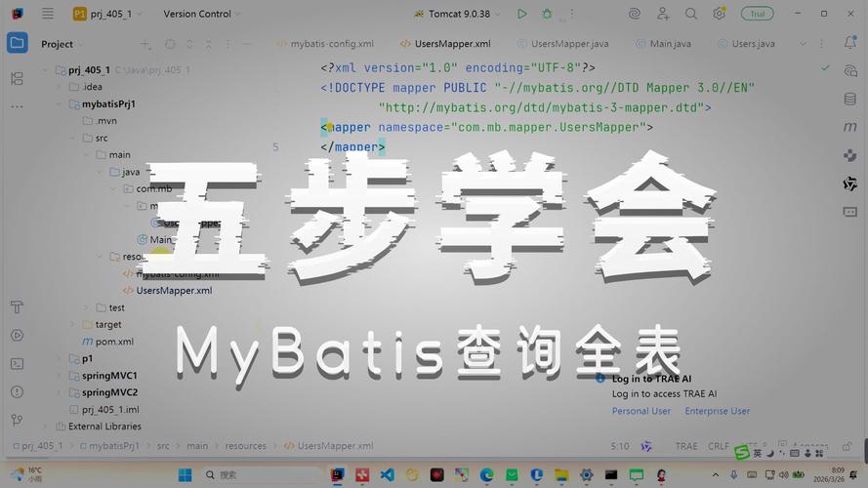This screenshot has height=488, width=868.
Task: Open the Notifications bell
Action: (850, 43)
